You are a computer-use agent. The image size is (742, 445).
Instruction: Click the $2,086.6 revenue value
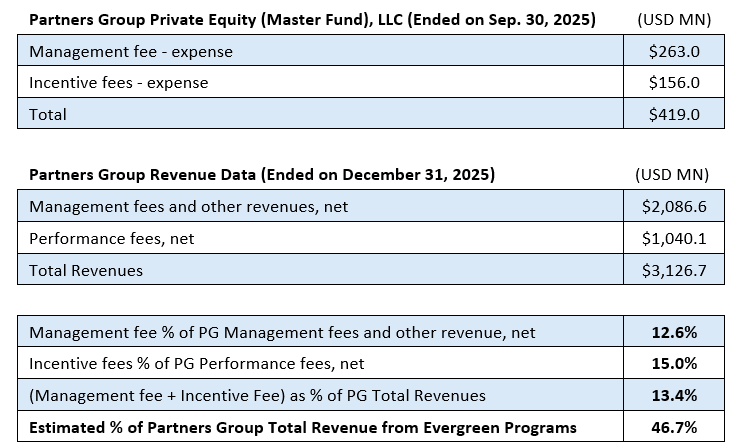[673, 207]
